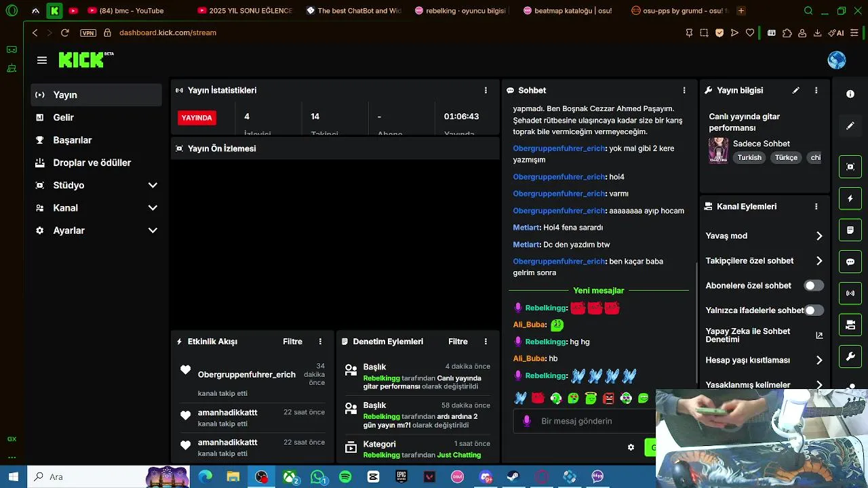The image size is (868, 488).
Task: Click the browser snapshot capture icon
Action: 704,33
